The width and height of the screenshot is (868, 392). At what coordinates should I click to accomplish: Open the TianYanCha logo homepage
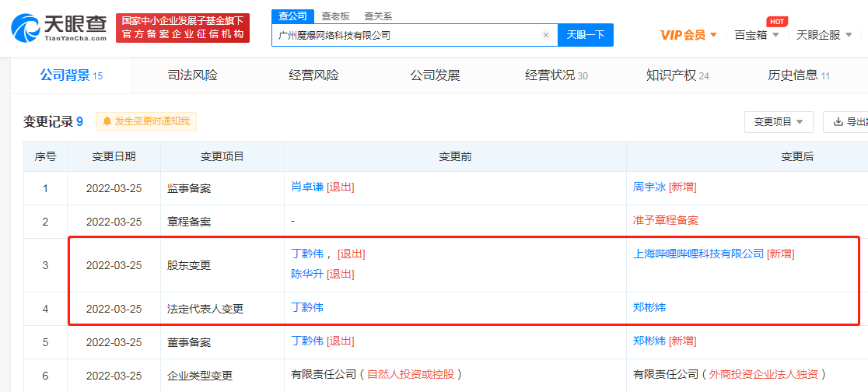[58, 28]
